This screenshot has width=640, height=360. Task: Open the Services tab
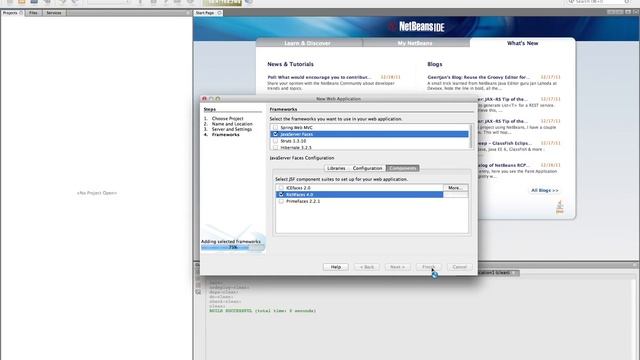pyautogui.click(x=54, y=13)
